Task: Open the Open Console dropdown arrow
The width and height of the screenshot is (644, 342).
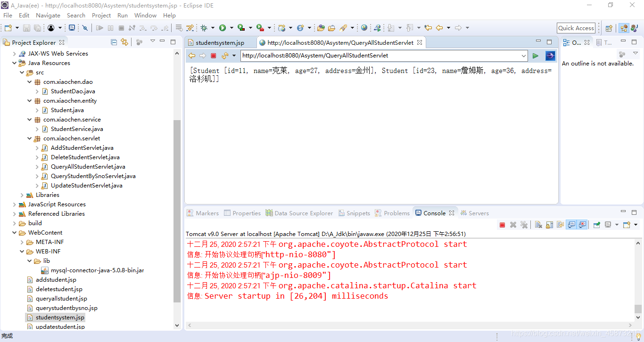Action: (x=636, y=225)
